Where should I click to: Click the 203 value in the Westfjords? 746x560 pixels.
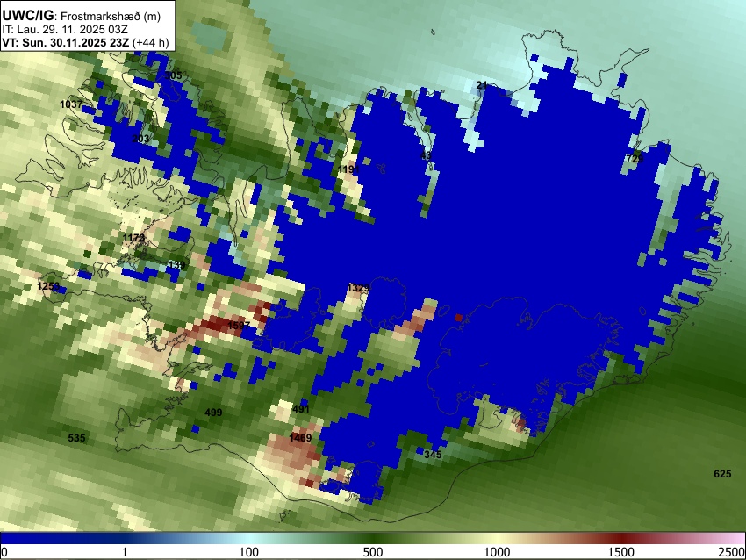(x=140, y=139)
